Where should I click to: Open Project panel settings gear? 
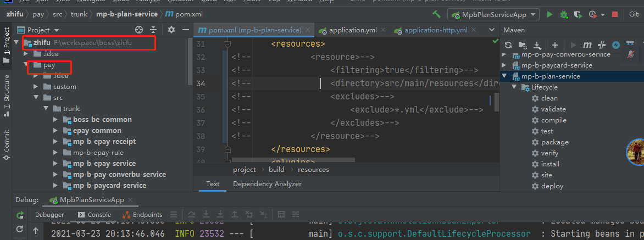coord(171,30)
